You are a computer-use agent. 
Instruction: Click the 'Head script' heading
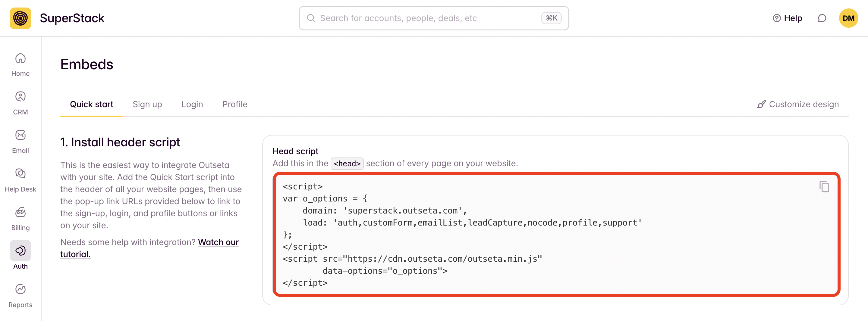tap(295, 151)
